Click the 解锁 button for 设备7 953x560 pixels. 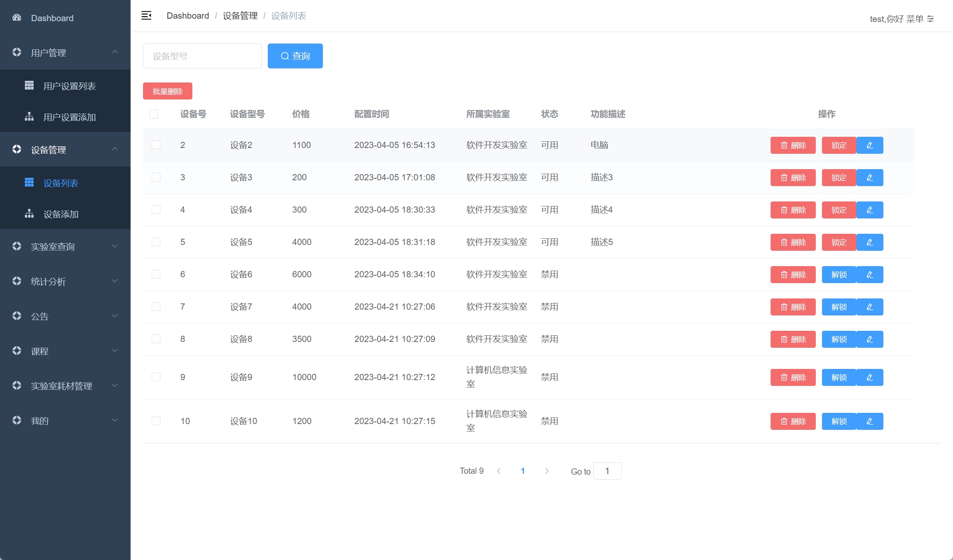(x=839, y=307)
